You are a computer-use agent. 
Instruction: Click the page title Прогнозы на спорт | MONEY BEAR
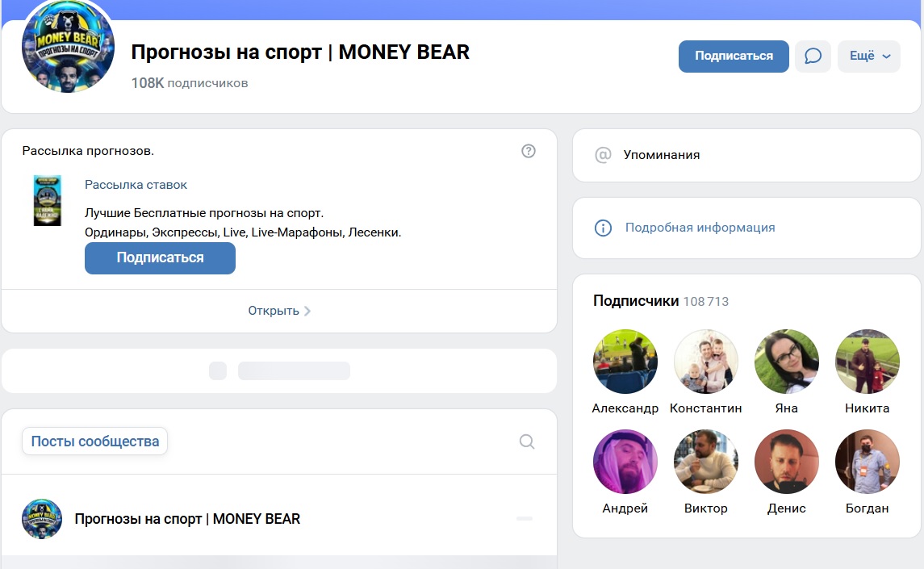[300, 52]
